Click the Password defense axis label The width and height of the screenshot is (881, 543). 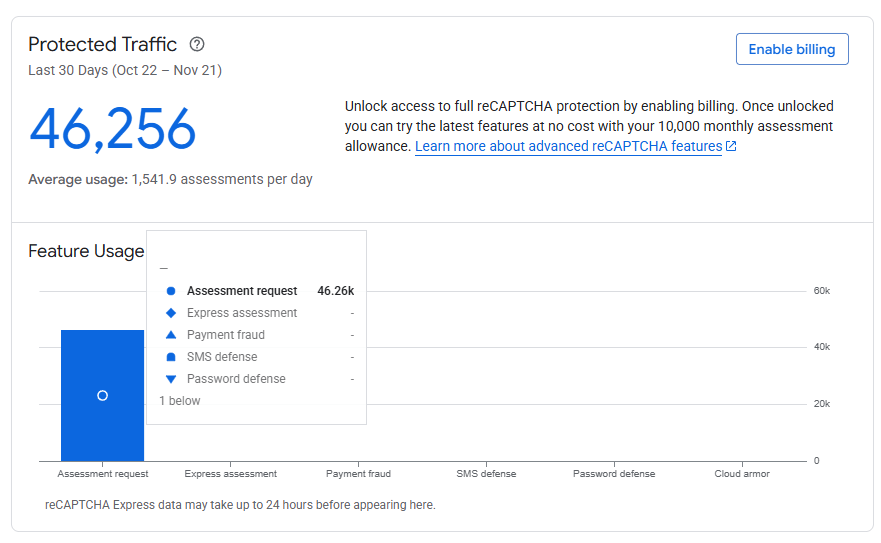[x=614, y=474]
